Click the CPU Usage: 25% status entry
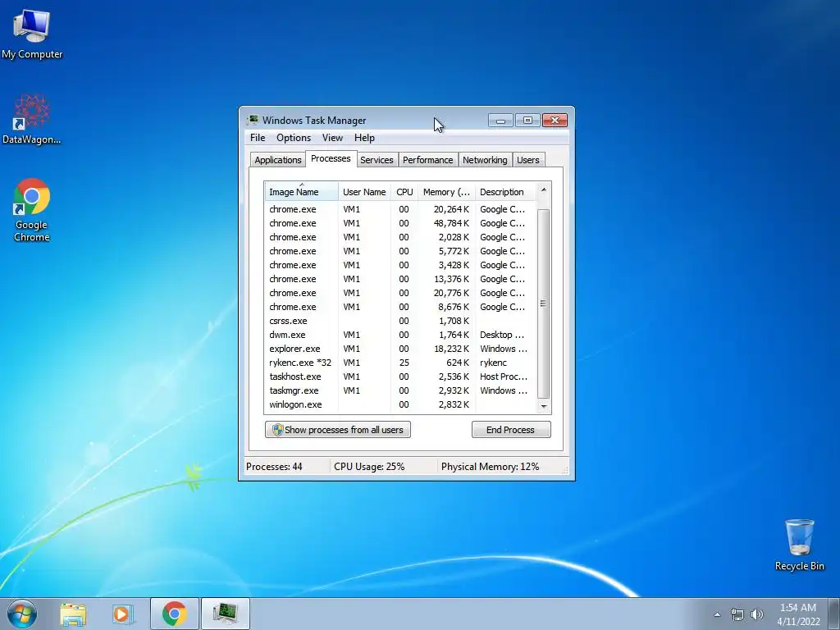840x630 pixels. click(369, 467)
